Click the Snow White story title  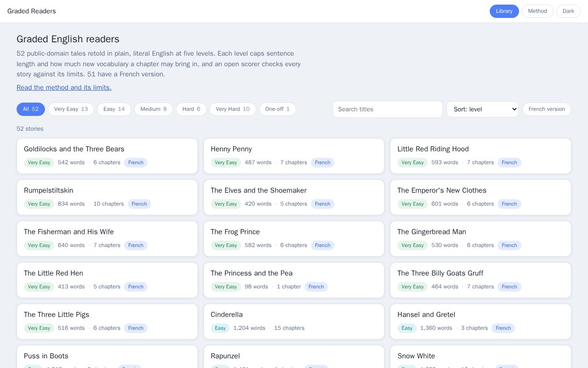416,356
